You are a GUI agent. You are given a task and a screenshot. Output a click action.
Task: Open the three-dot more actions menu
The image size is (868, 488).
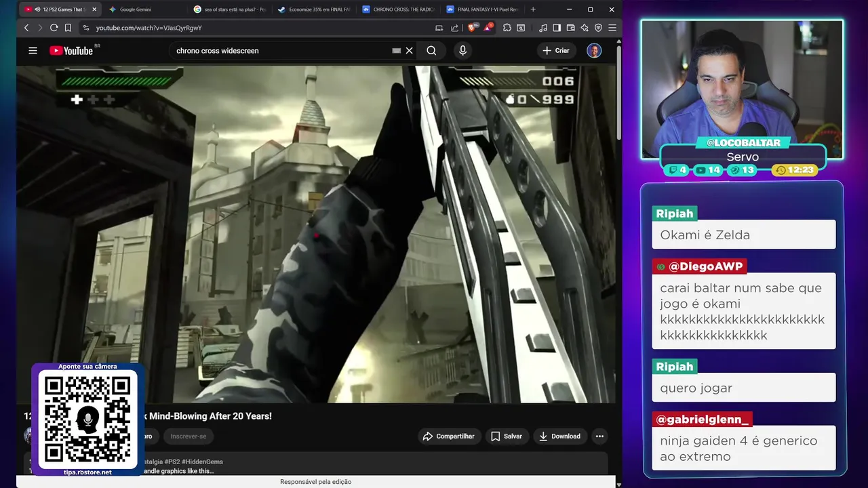599,436
